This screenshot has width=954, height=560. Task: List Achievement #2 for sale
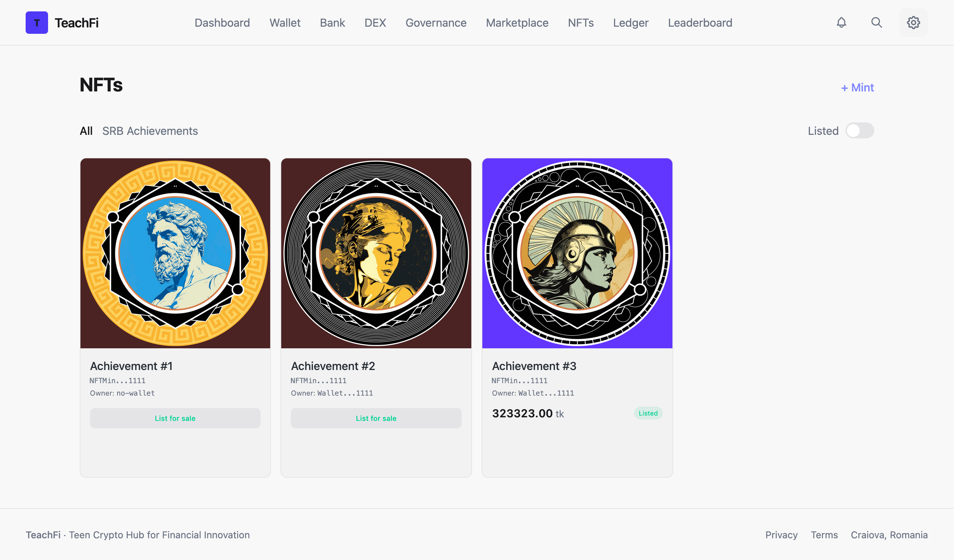[x=376, y=418]
